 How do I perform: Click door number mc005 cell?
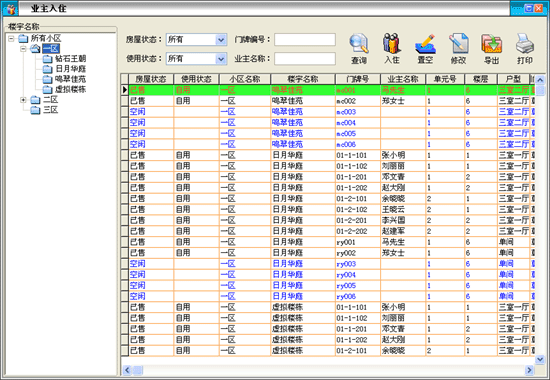(358, 134)
